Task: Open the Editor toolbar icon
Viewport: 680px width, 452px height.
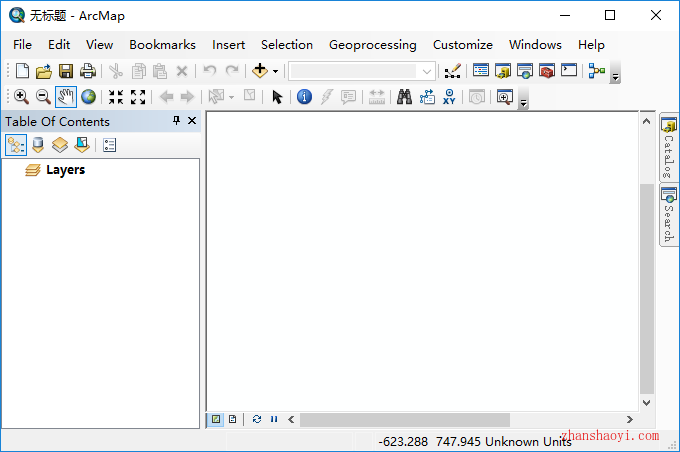Action: pyautogui.click(x=452, y=71)
